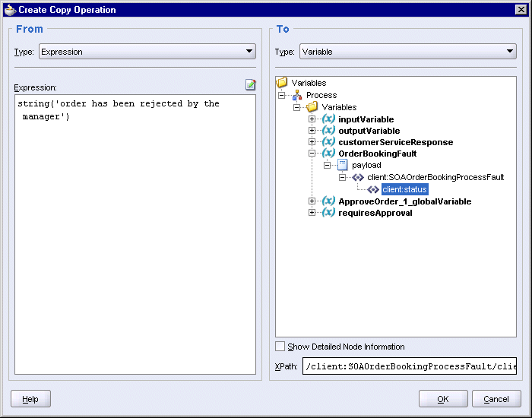Viewport: 532px width, 418px height.
Task: Expand the outputVariable node
Action: (x=312, y=131)
